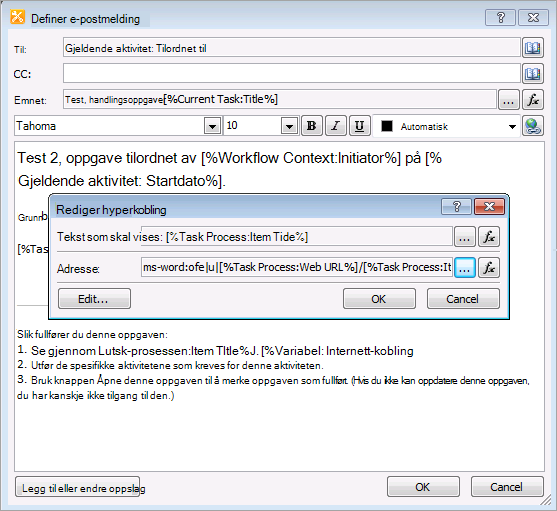The width and height of the screenshot is (557, 511).
Task: Click the Tekst som skal vises field
Action: point(297,237)
